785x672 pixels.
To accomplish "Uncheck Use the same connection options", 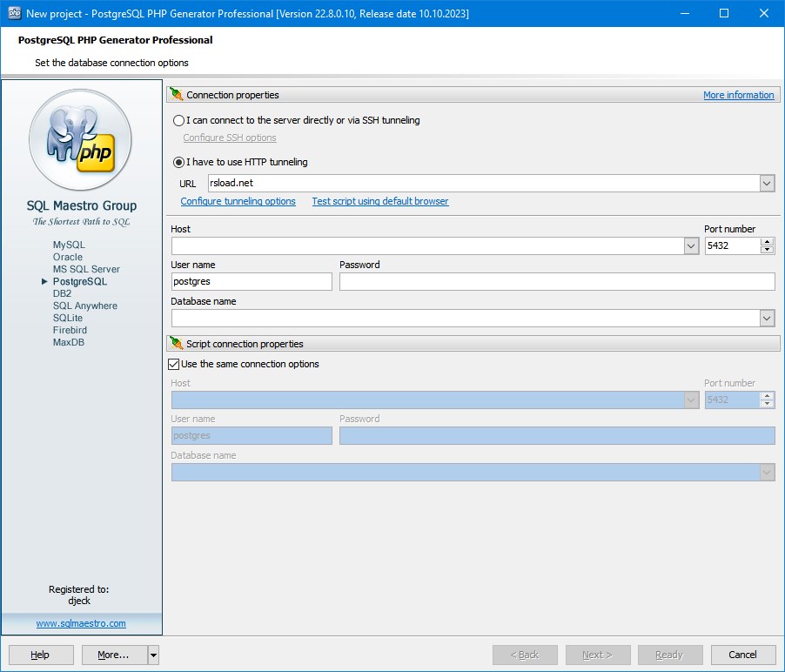I will coord(174,364).
